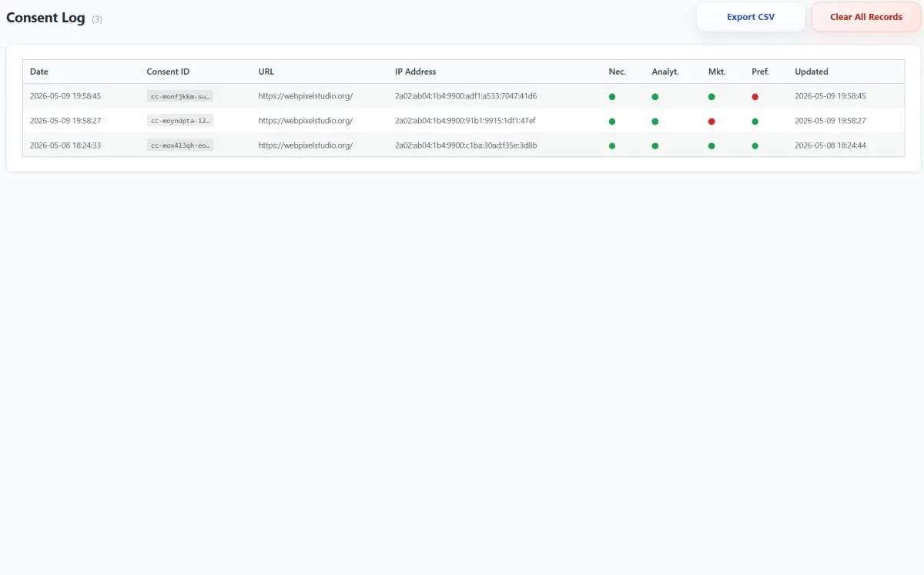Select the consent ID chip cc-moyndpta
The width and height of the screenshot is (924, 575).
(180, 121)
